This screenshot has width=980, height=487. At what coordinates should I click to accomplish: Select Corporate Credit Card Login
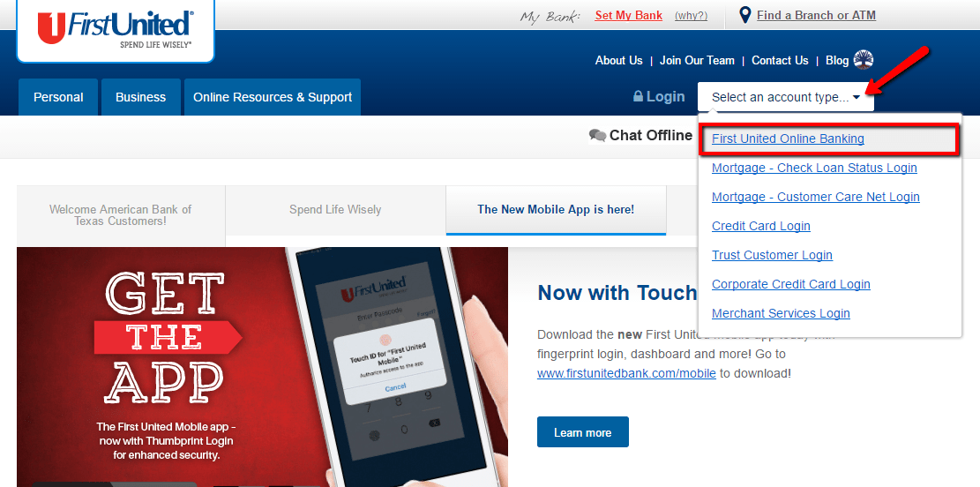[x=790, y=284]
